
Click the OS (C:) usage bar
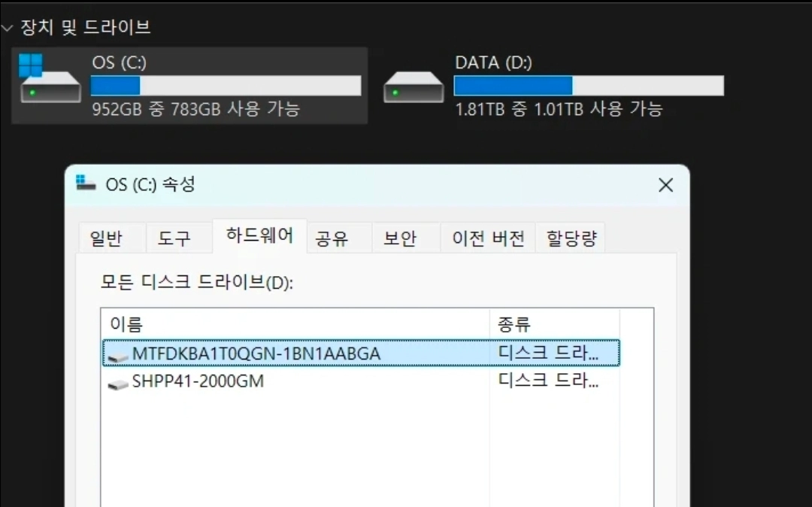226,86
